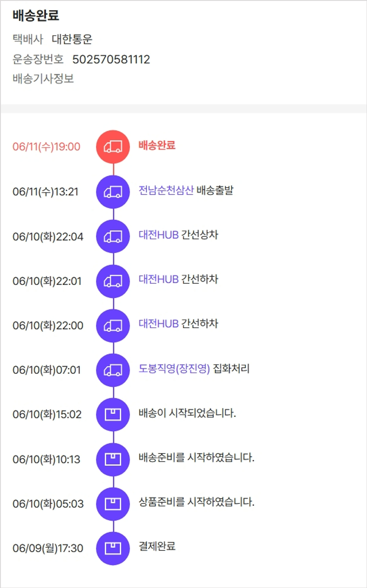Screen dimensions: 367x588
Task: Click box icon beside 상품준비를 시작하였습니다
Action: (x=113, y=504)
